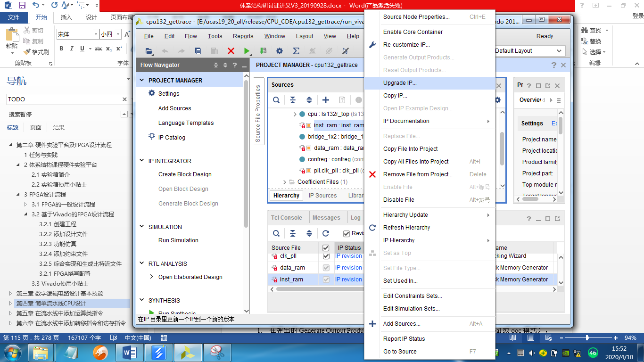Click the red X delete toolbar icon
Image resolution: width=644 pixels, height=362 pixels.
coord(231,51)
